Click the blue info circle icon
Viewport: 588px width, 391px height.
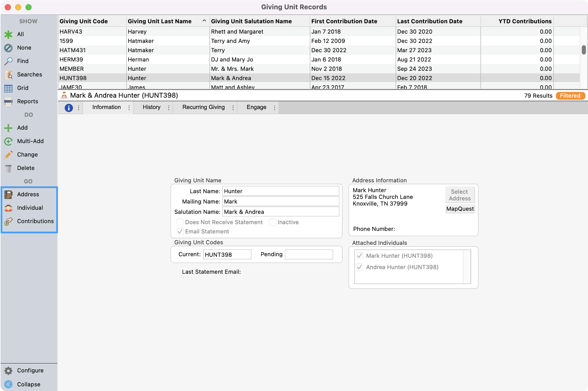[69, 108]
